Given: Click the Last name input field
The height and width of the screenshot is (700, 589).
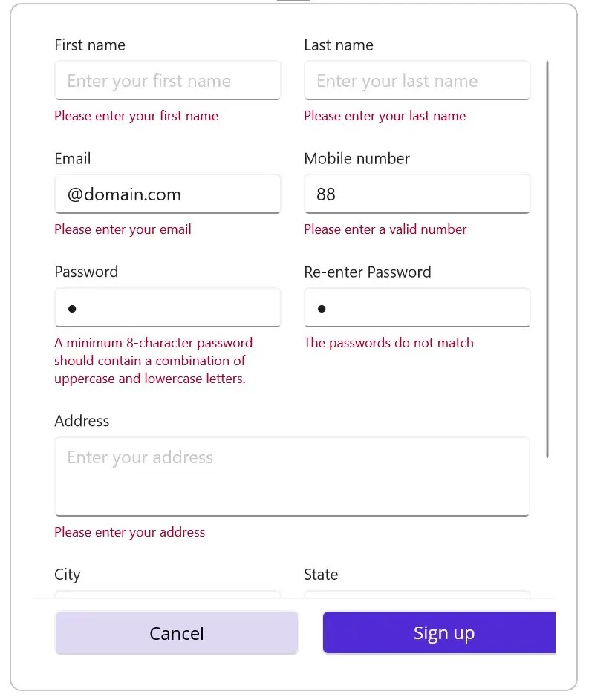Looking at the screenshot, I should 417,80.
